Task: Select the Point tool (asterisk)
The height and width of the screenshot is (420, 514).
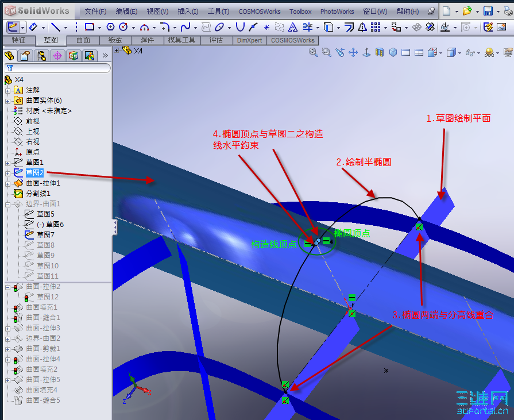Action: coord(266,27)
